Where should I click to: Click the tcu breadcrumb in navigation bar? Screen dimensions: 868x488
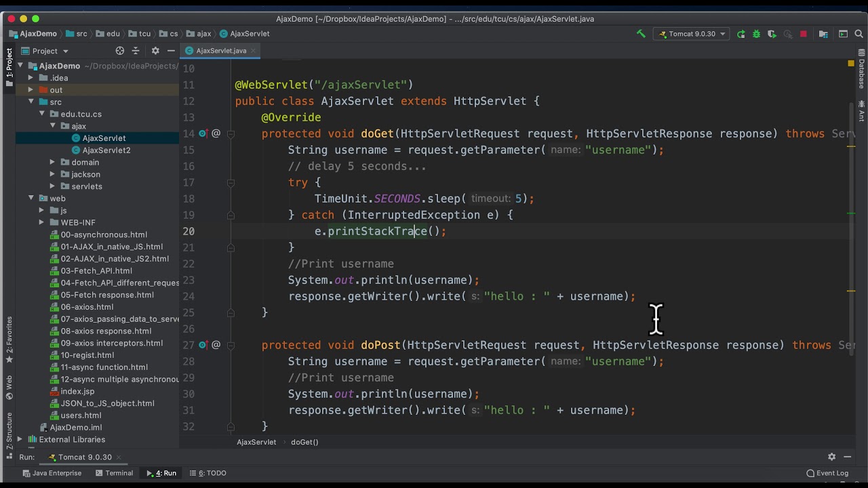click(140, 34)
